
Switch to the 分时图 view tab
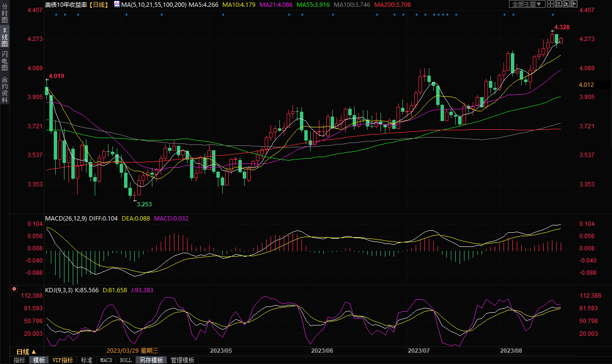[4, 15]
